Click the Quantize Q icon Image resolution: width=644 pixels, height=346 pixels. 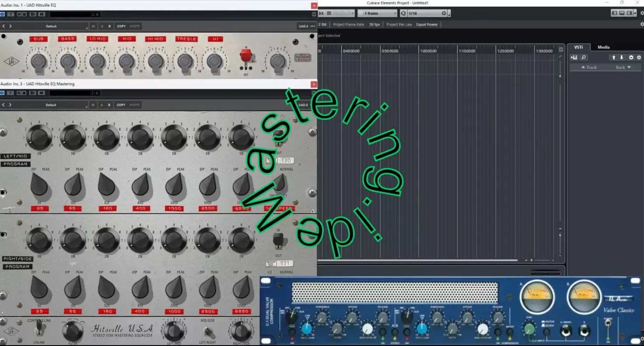[403, 14]
